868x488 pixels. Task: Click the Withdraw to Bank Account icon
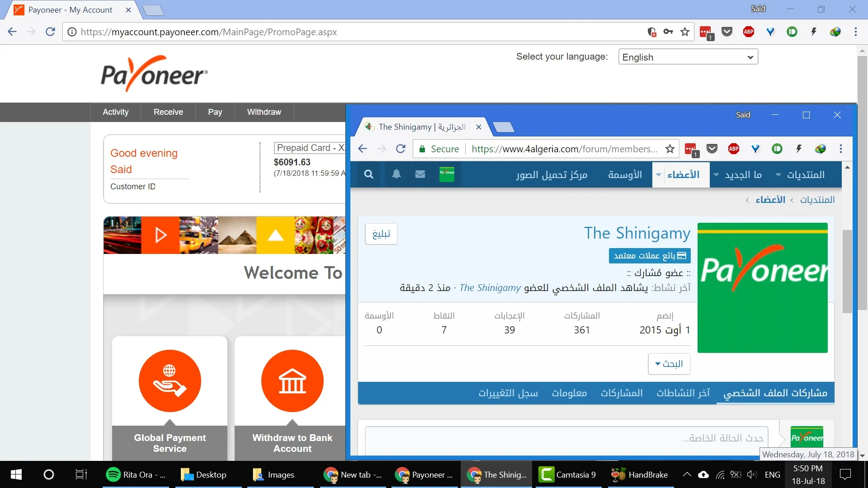pyautogui.click(x=292, y=381)
